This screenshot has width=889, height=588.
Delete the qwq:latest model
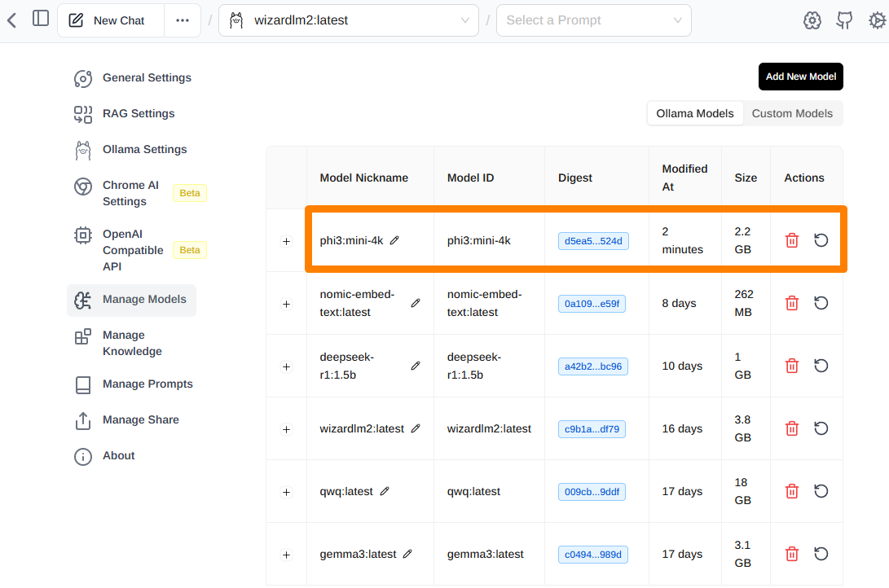(x=791, y=491)
